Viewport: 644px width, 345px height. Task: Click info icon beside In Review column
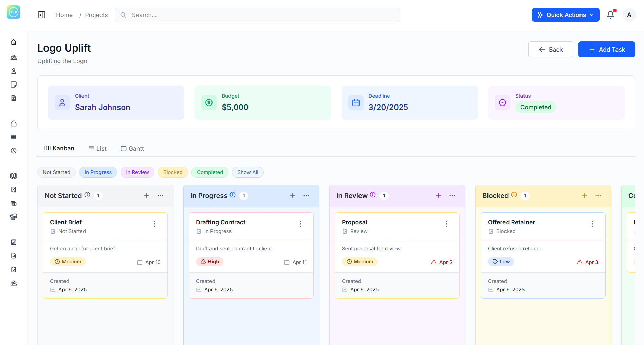coord(373,195)
